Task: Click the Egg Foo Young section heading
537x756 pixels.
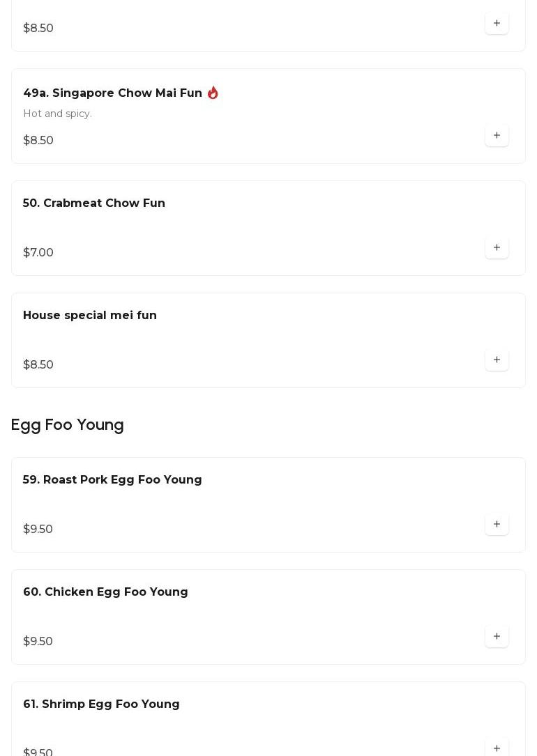Action: (x=68, y=425)
